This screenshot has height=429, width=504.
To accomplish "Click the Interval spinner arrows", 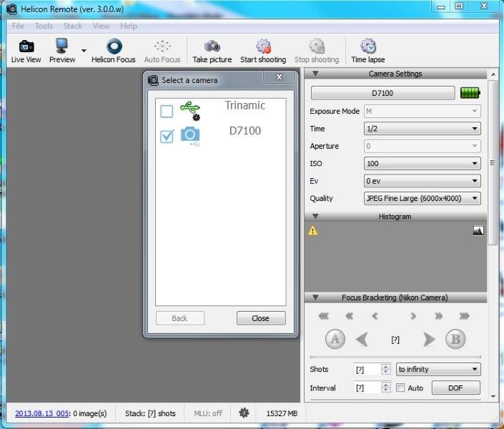I will [x=386, y=388].
